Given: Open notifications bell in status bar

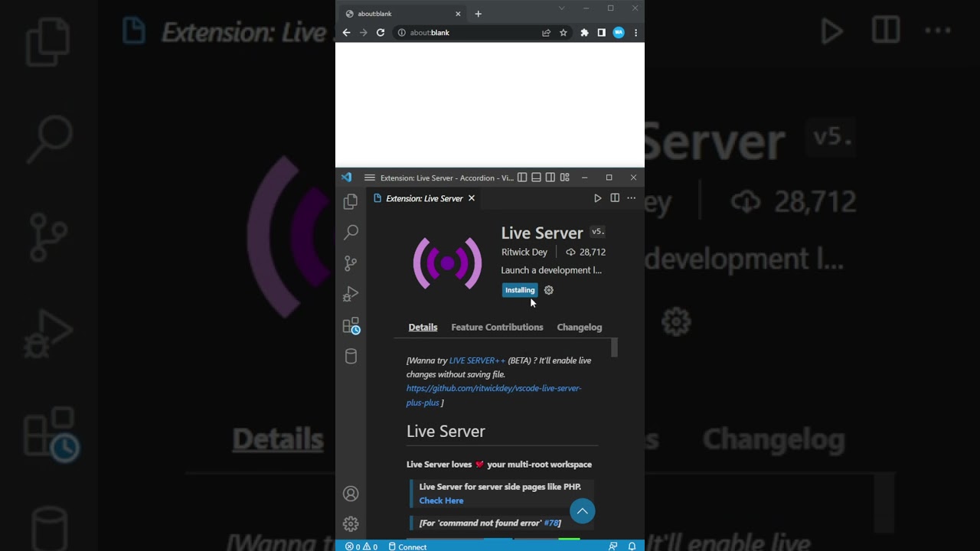Looking at the screenshot, I should 632,546.
